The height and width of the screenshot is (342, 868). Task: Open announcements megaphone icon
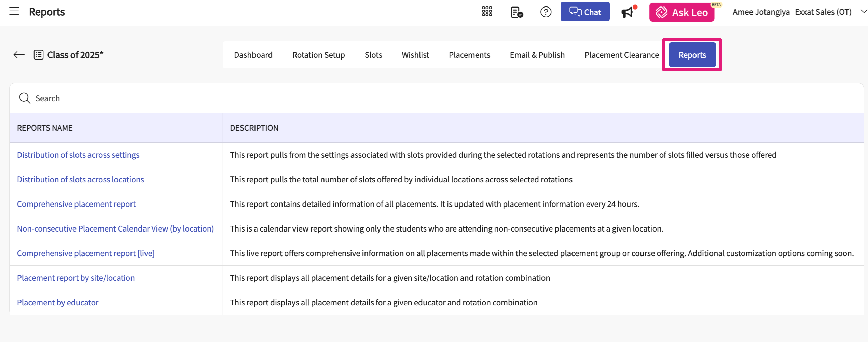point(627,12)
